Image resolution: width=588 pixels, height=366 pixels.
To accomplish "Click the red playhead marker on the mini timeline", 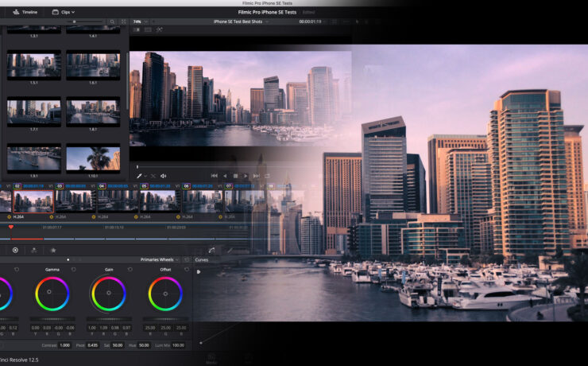I will [x=11, y=227].
